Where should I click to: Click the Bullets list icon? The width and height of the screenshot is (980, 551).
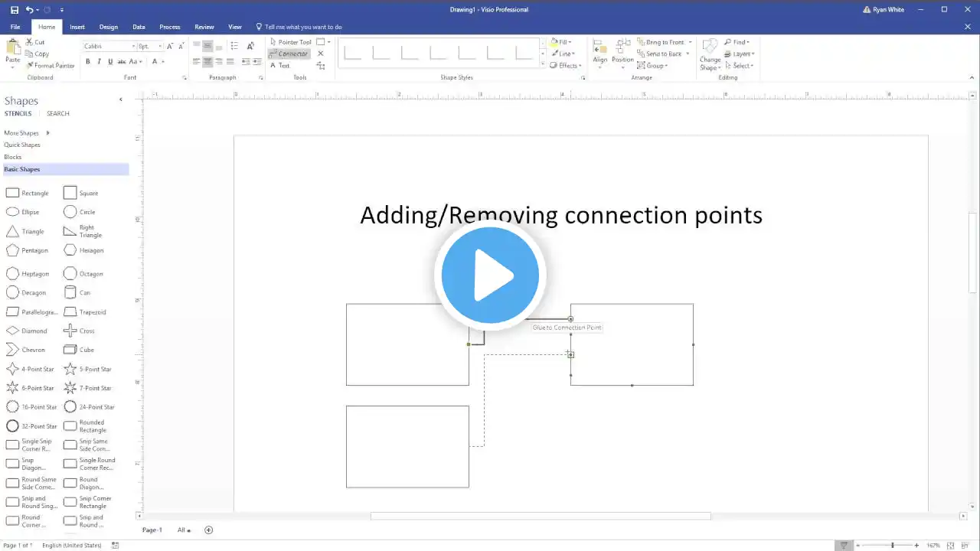234,47
